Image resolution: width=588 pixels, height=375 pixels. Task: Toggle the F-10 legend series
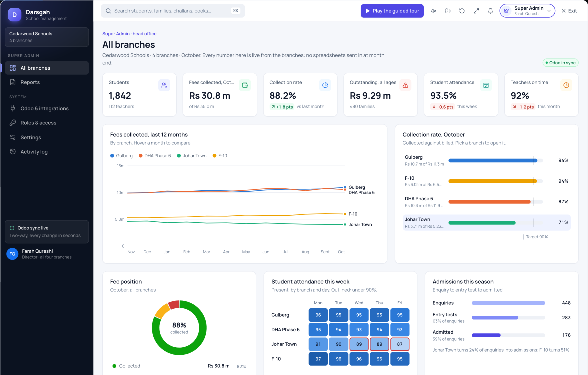220,156
